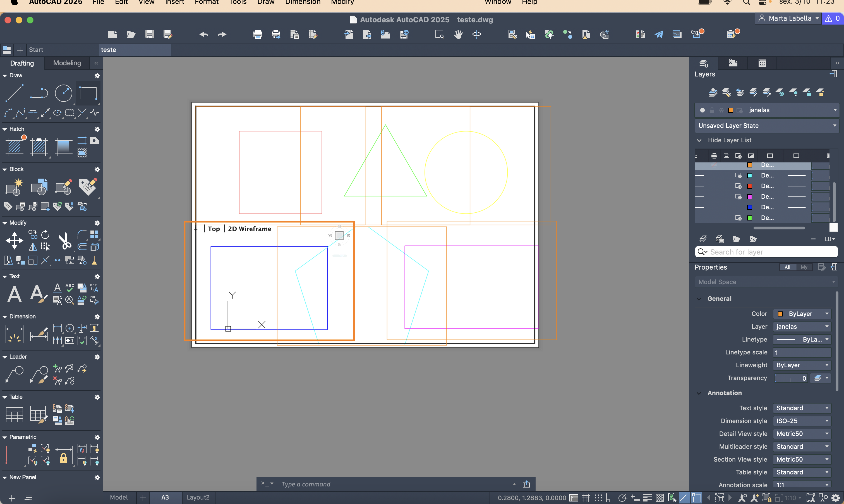The width and height of the screenshot is (844, 504).
Task: Open the Hatch tool
Action: pos(14,147)
